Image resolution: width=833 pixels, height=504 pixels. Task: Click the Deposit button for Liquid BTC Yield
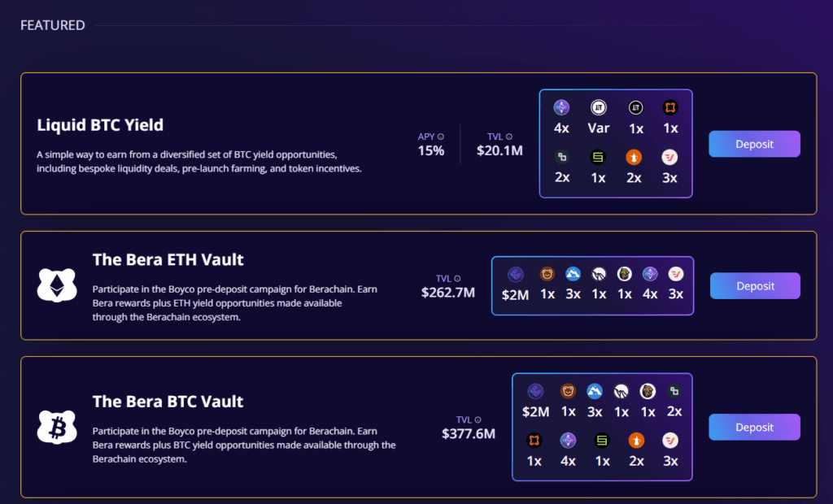pos(754,144)
